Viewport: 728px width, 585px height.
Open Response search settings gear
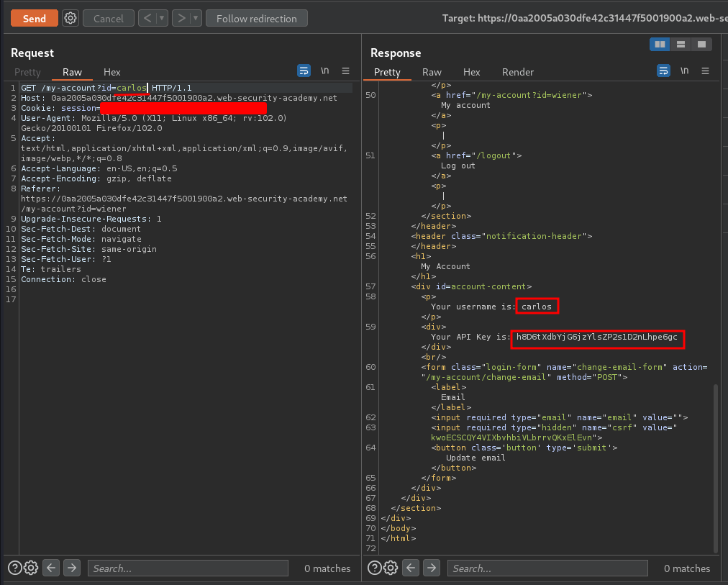point(391,567)
